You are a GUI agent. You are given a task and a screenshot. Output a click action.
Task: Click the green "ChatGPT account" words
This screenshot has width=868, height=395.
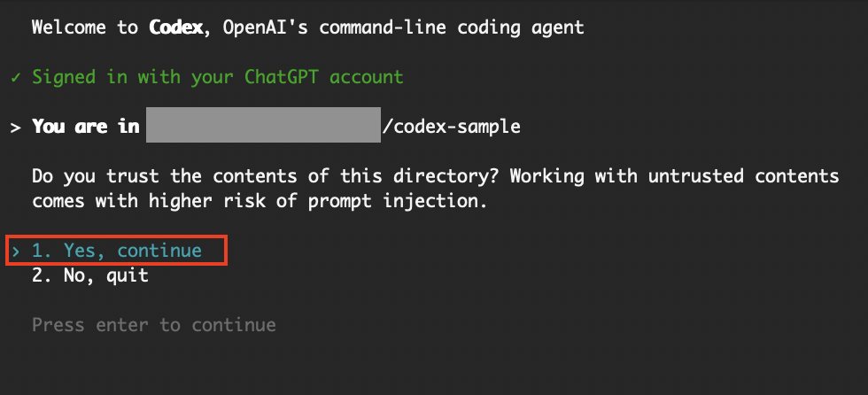324,77
